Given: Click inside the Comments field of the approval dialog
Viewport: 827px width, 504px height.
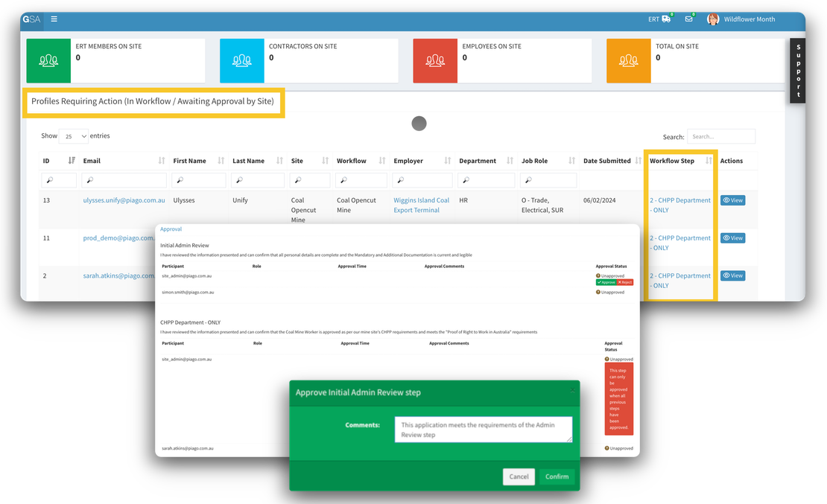Looking at the screenshot, I should click(483, 429).
